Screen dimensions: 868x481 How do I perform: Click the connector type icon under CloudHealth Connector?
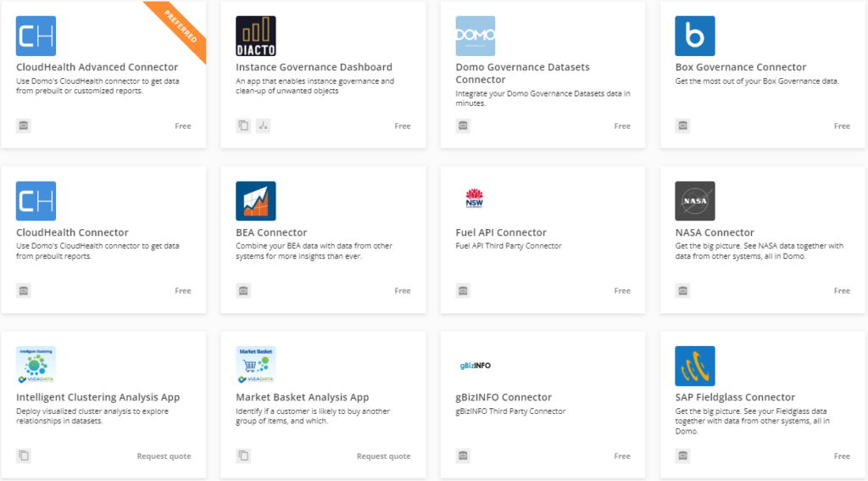click(x=24, y=290)
